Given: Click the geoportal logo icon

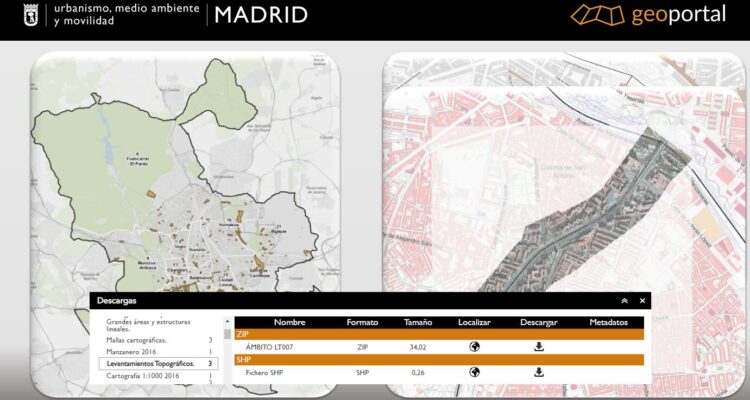Looking at the screenshot, I should (599, 16).
